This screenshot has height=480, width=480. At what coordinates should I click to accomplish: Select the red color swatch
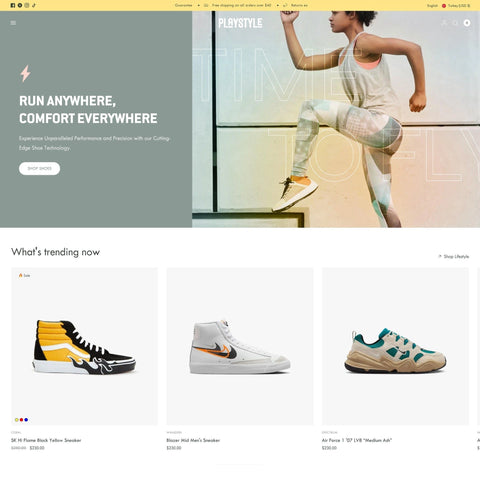tap(21, 420)
